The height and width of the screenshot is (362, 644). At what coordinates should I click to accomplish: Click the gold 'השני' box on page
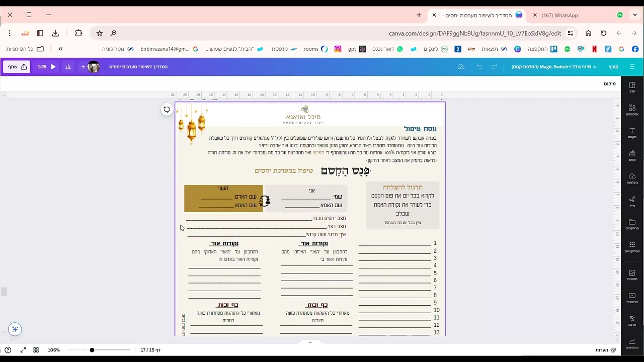tap(223, 198)
